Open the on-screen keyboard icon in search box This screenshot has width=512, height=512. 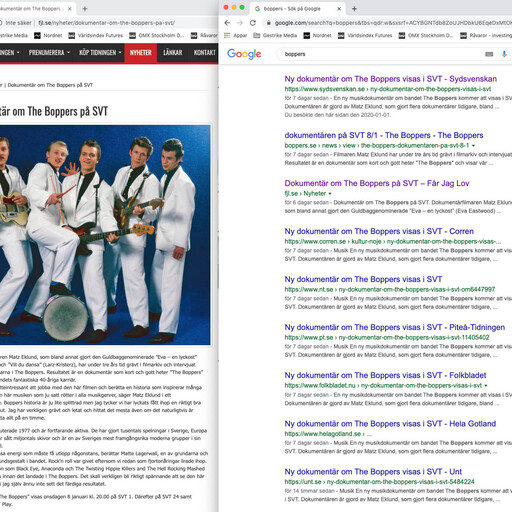pyautogui.click(x=489, y=54)
